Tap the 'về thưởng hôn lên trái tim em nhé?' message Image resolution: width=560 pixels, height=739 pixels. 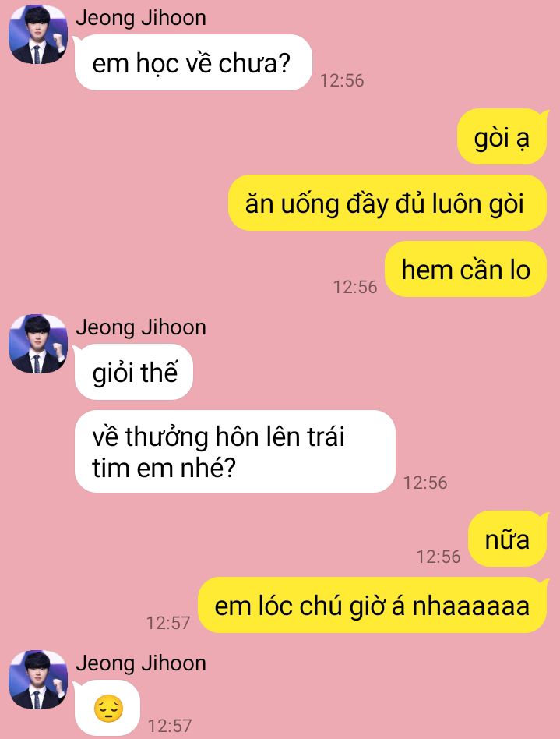[x=234, y=451]
